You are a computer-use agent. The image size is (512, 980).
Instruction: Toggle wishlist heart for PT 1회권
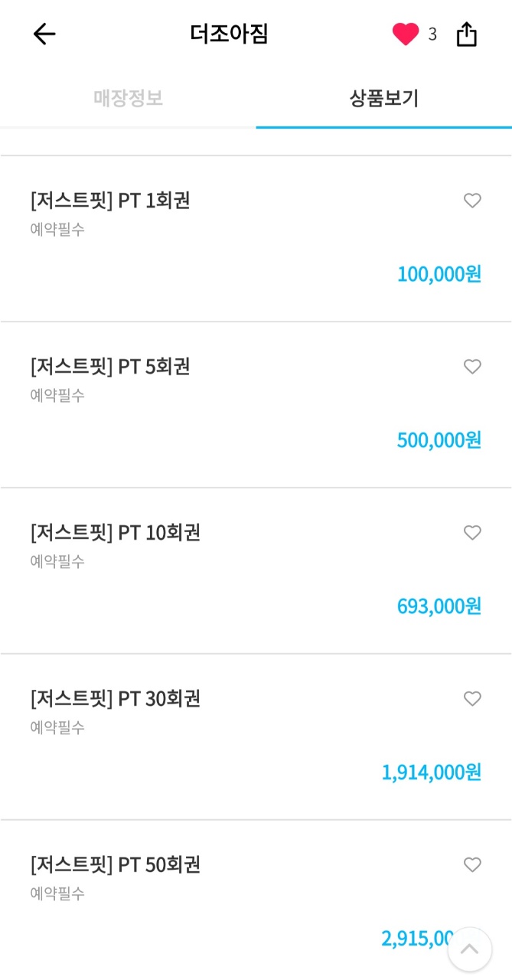pyautogui.click(x=472, y=201)
